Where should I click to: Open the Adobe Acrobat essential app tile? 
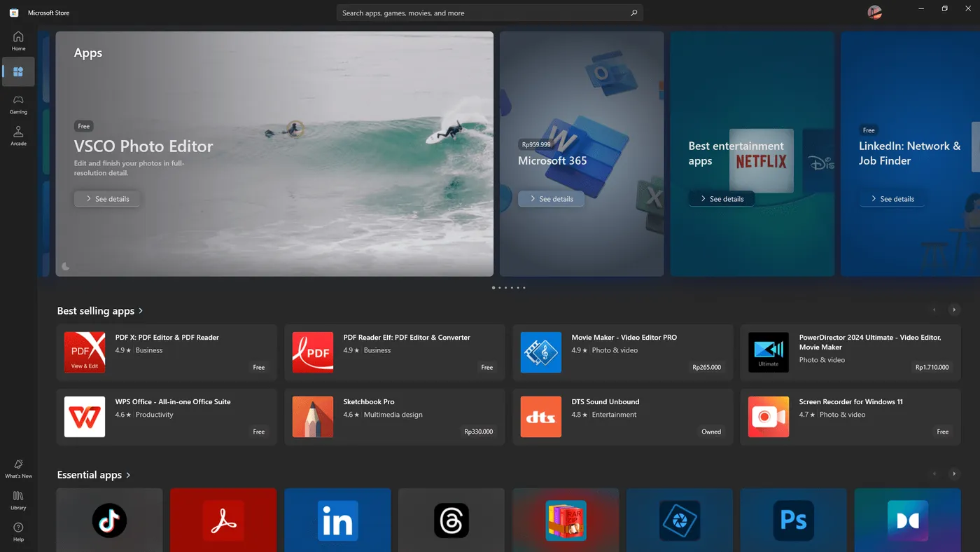coord(223,520)
